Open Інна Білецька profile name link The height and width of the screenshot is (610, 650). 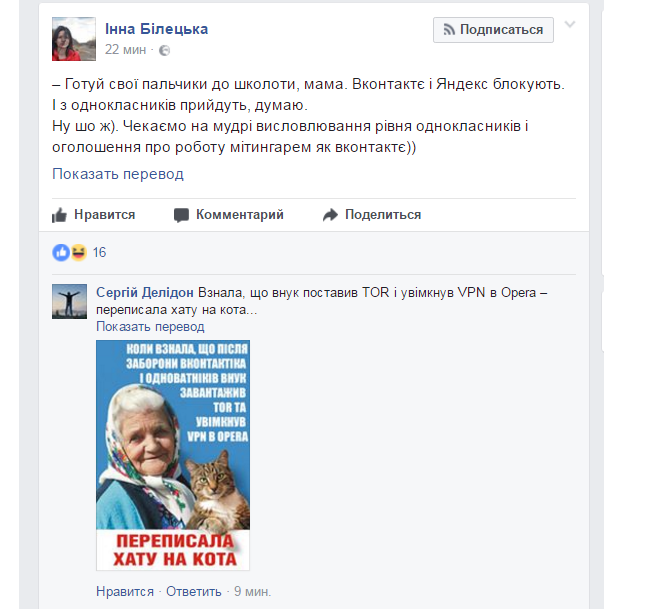tap(156, 29)
